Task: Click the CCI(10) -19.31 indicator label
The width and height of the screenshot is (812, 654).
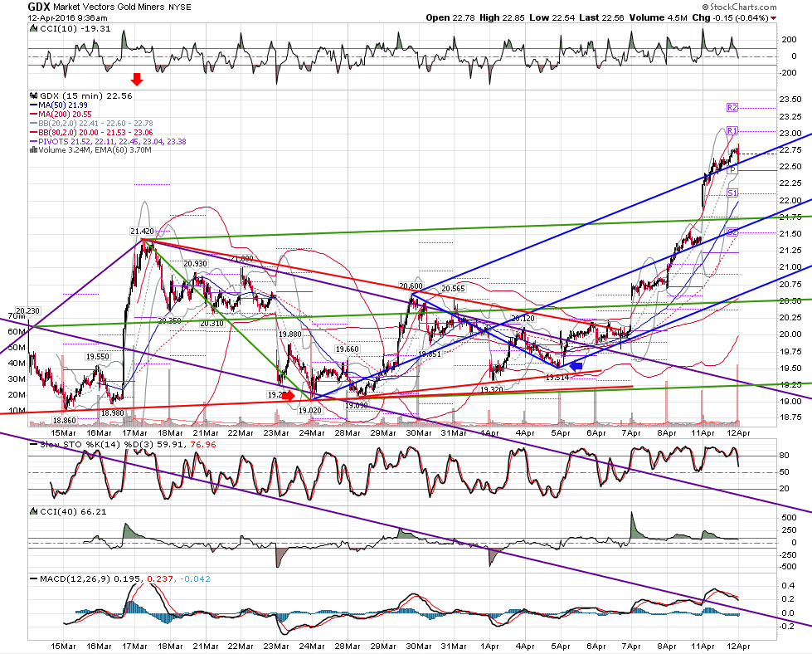Action: point(75,29)
